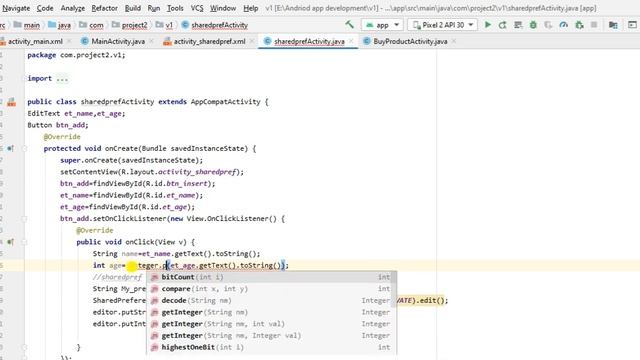Screen dimensions: 640x360
Task: Open the Run menu
Action: click(x=154, y=8)
